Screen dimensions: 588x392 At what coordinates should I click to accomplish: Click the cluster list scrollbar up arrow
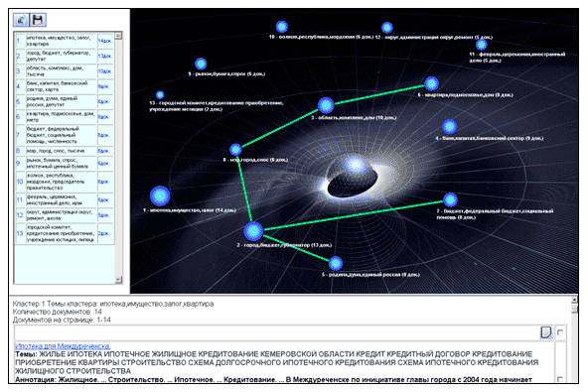pyautogui.click(x=118, y=36)
